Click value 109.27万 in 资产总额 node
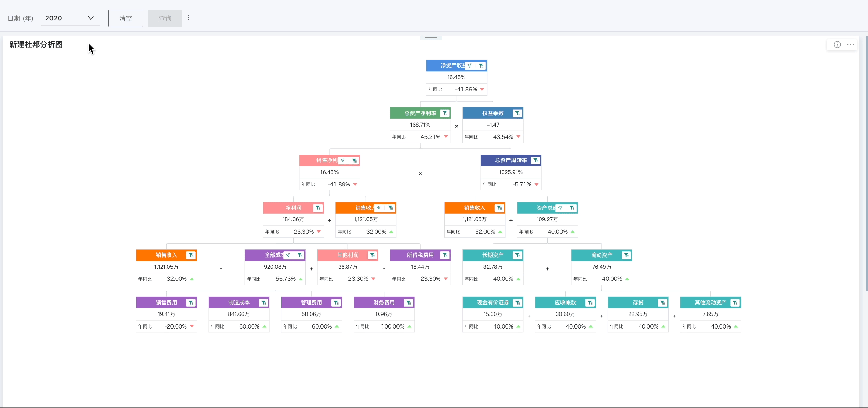 547,219
